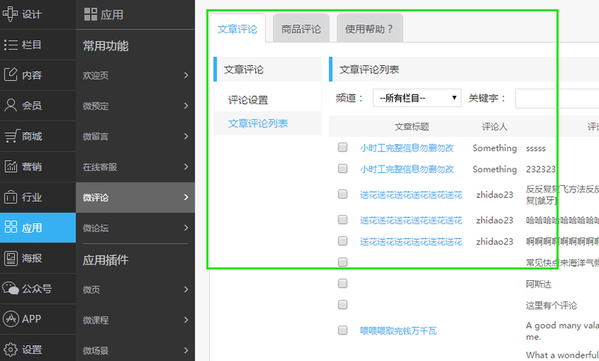Open the 所有栏目 channel dropdown
This screenshot has height=361, width=599.
[417, 98]
